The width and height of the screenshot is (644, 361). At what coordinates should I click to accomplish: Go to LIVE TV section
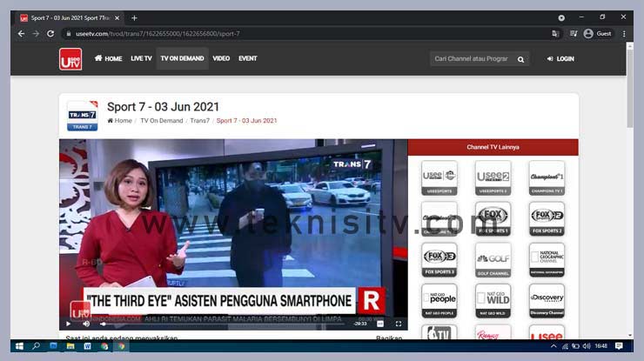click(141, 59)
